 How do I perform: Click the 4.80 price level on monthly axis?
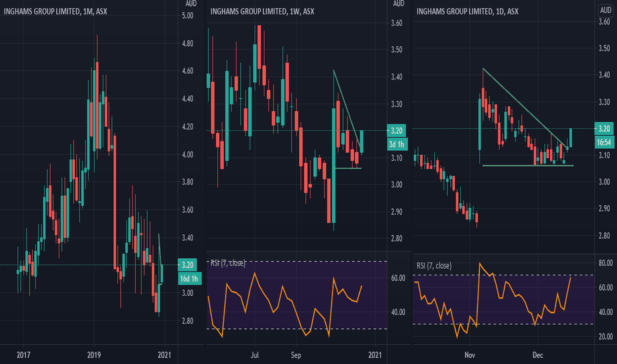point(187,43)
